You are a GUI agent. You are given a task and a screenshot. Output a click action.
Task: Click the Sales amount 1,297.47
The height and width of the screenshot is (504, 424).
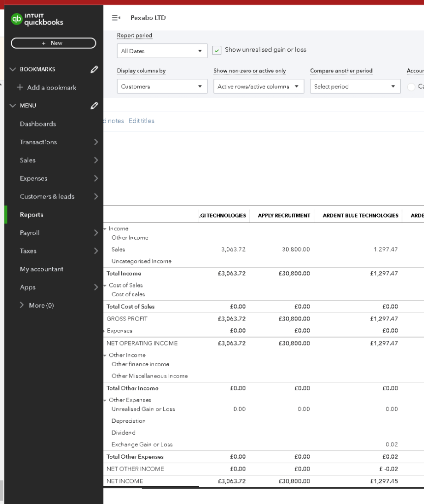386,250
